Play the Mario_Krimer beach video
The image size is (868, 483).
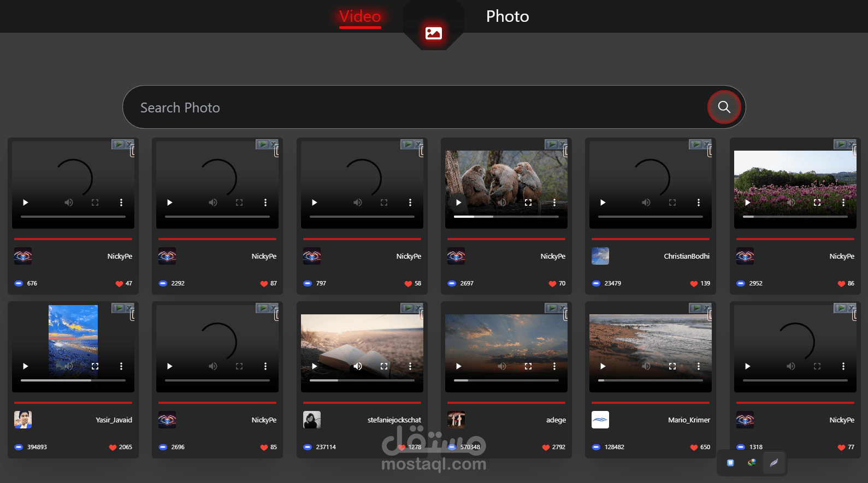(603, 366)
